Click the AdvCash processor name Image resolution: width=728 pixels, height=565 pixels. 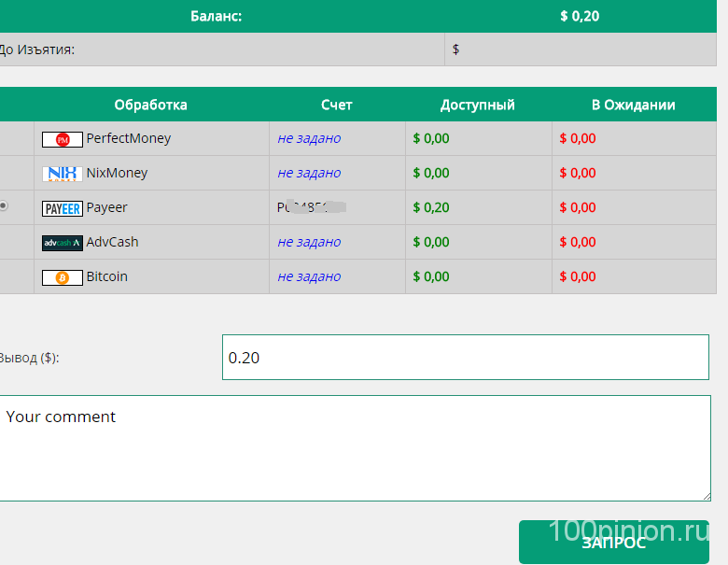112,242
